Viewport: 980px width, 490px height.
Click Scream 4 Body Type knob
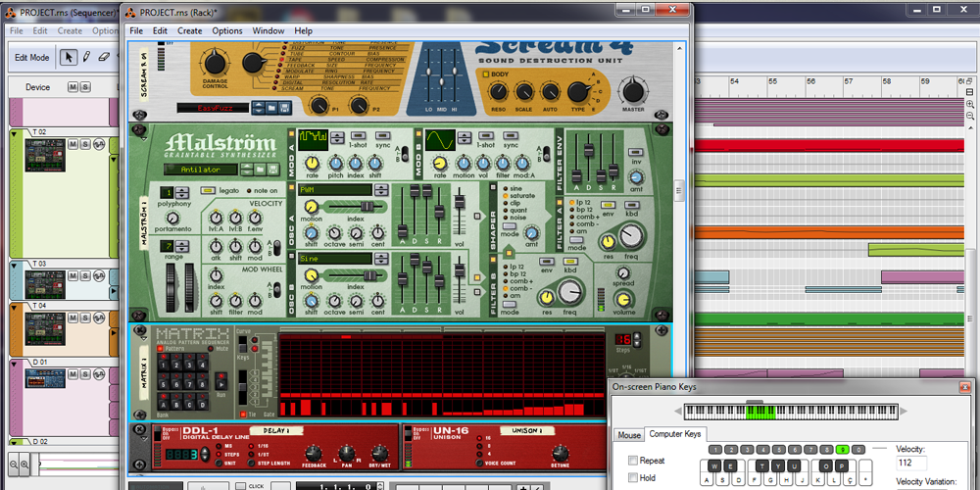578,92
